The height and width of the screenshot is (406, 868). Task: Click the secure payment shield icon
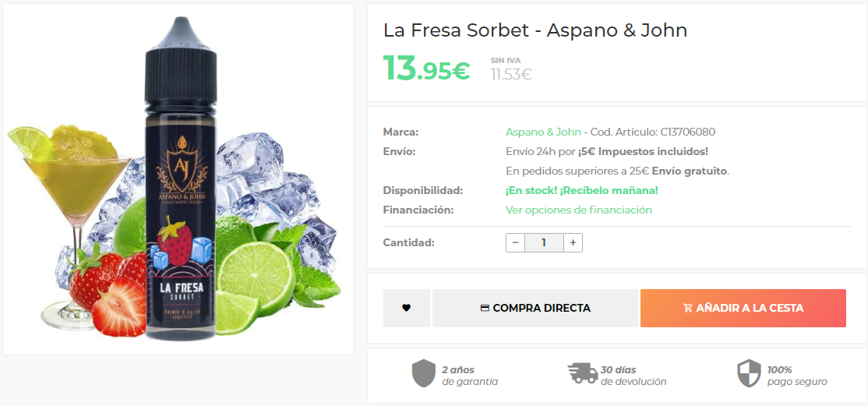(748, 374)
